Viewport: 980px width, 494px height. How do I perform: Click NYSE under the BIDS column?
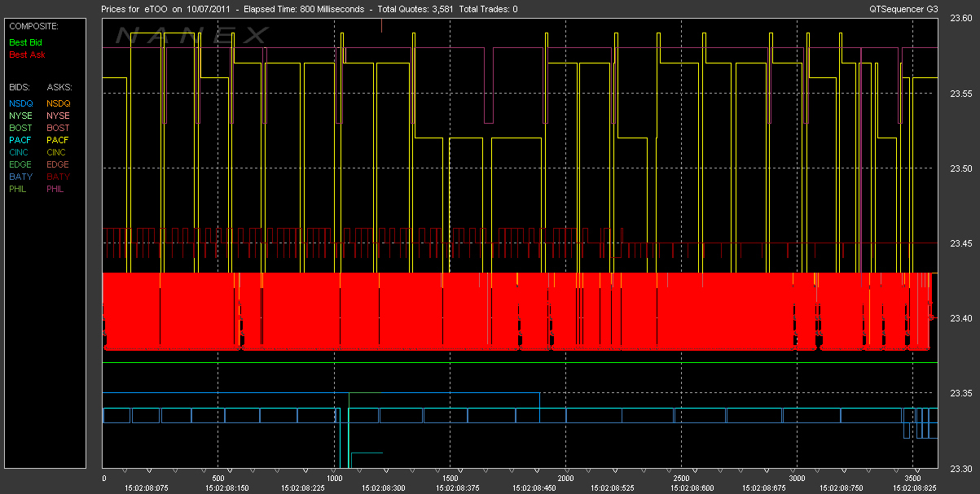pos(20,116)
